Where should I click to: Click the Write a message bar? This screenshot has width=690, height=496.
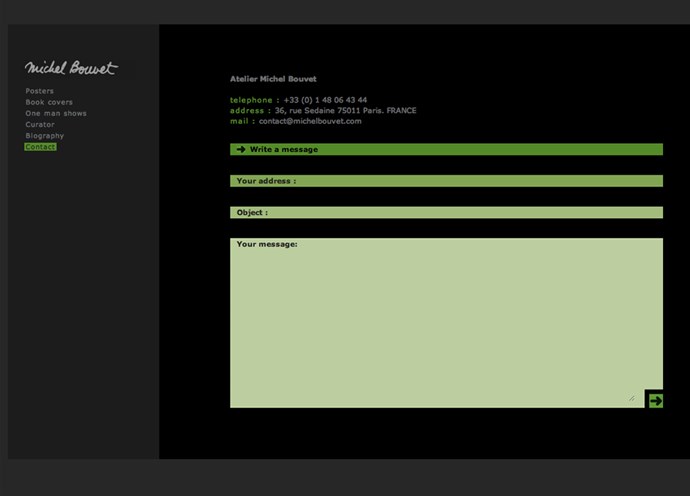[446, 149]
